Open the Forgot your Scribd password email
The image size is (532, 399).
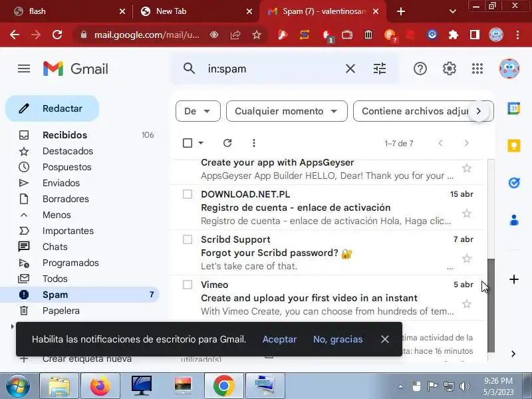click(x=327, y=253)
